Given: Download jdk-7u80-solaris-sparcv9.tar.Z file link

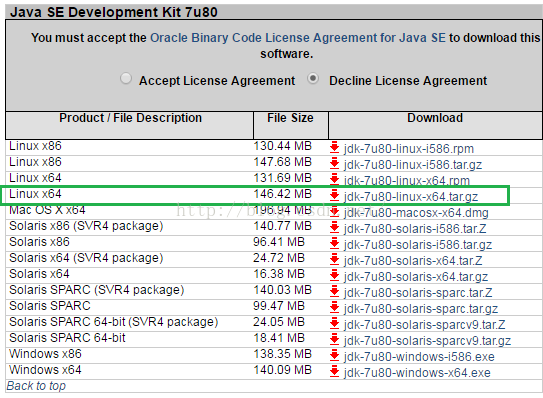Looking at the screenshot, I should (424, 325).
